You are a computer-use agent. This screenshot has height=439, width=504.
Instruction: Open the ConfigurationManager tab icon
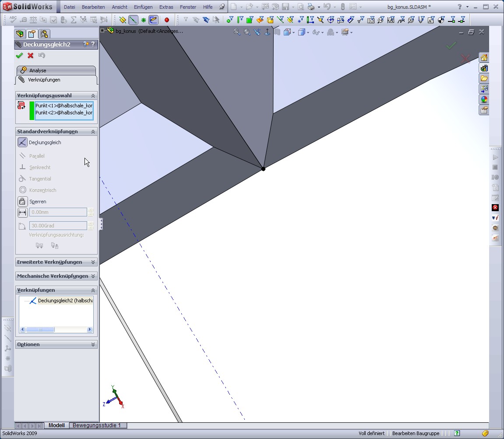click(44, 34)
